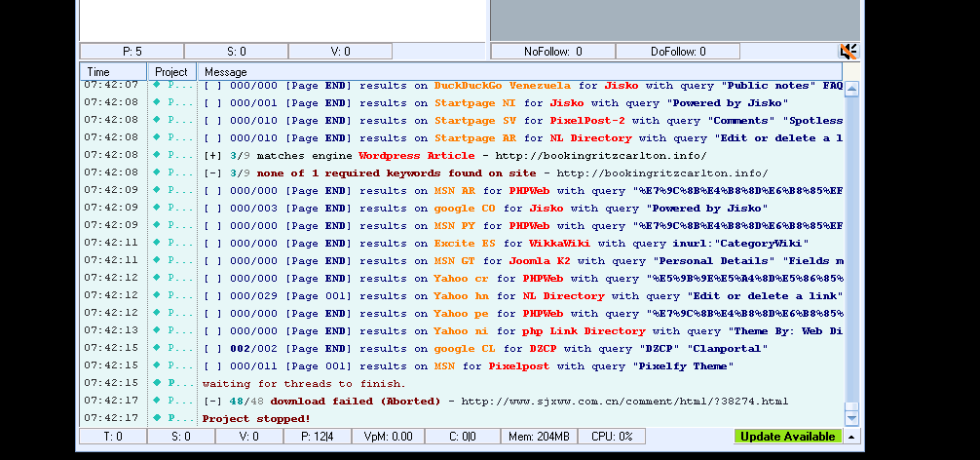Image resolution: width=980 pixels, height=460 pixels.
Task: Expand the panel with the bottom-right up arrow
Action: tap(851, 437)
